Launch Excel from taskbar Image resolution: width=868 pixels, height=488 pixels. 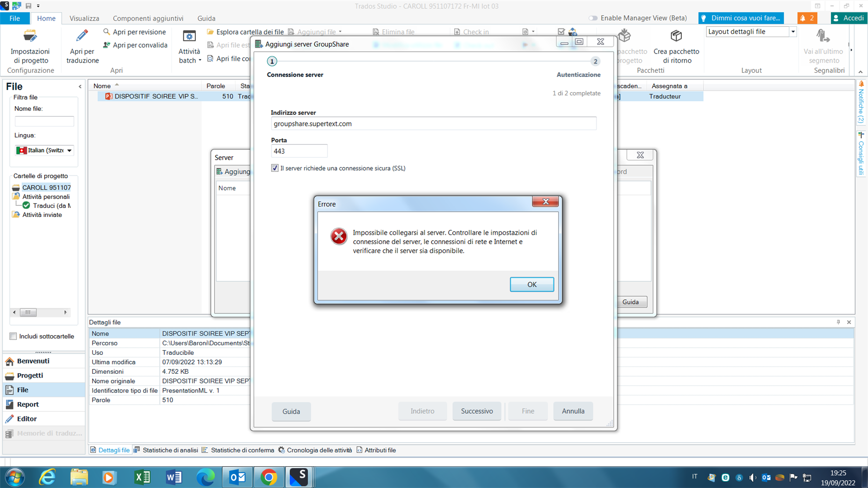click(x=142, y=477)
